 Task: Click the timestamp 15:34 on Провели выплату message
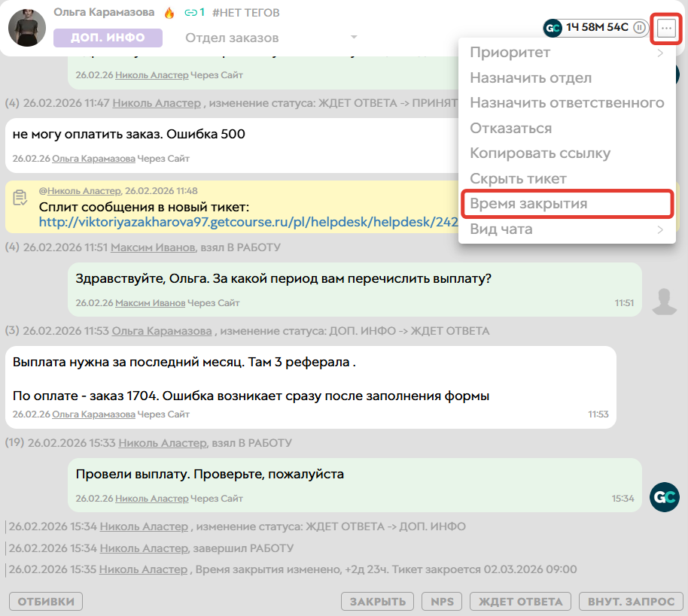pos(623,499)
